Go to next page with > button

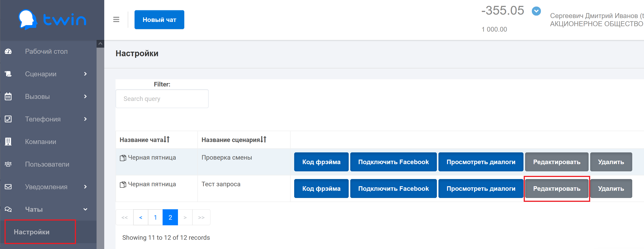point(185,217)
